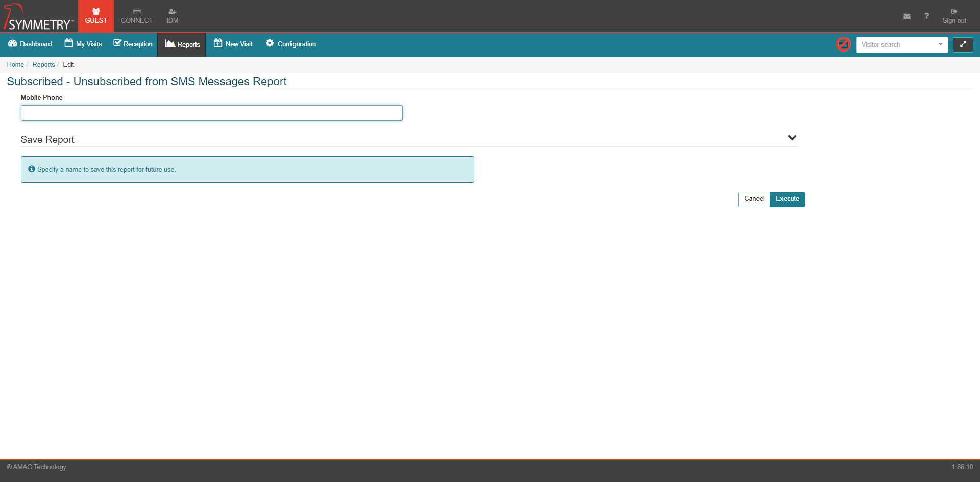Click the Symmetry logo

(x=38, y=17)
